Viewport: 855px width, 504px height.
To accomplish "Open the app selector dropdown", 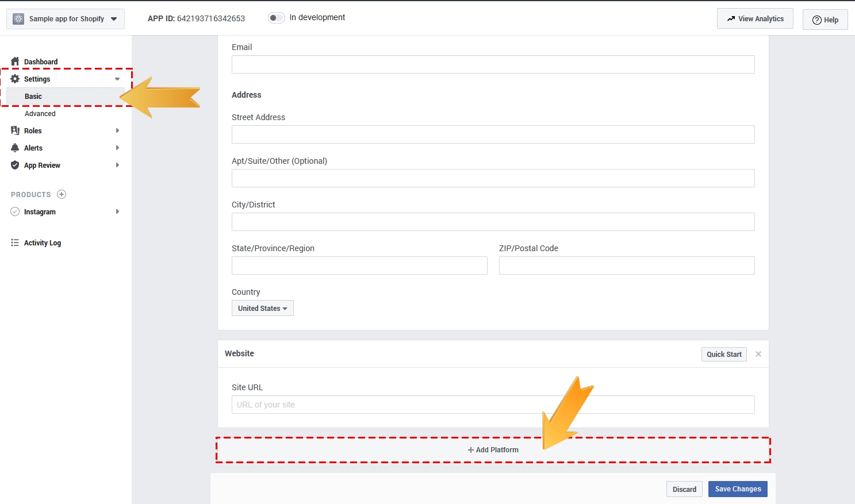I will (65, 19).
